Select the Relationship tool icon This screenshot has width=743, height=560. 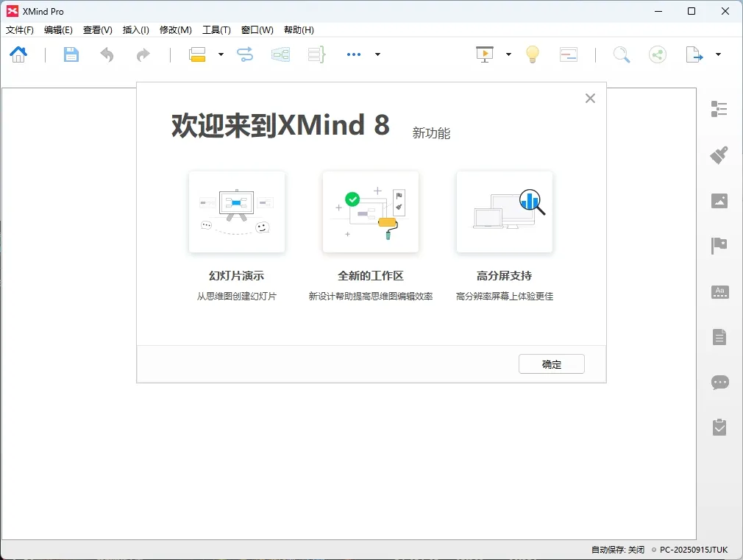click(x=244, y=54)
